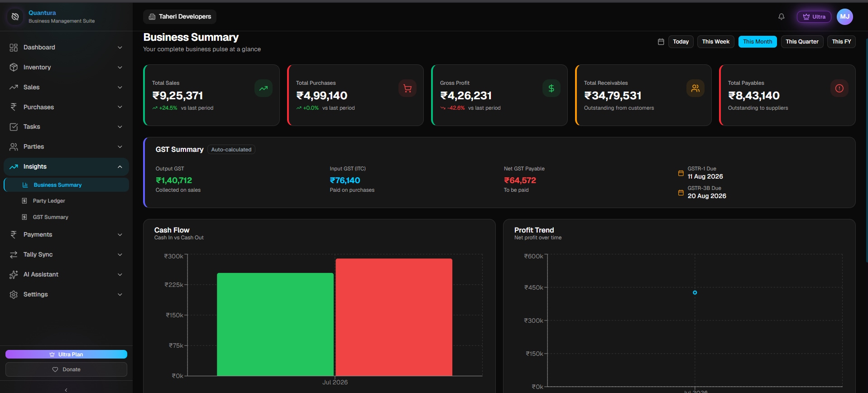This screenshot has height=393, width=868.
Task: Click the Gross Profit -42.6% change
Action: (x=453, y=108)
